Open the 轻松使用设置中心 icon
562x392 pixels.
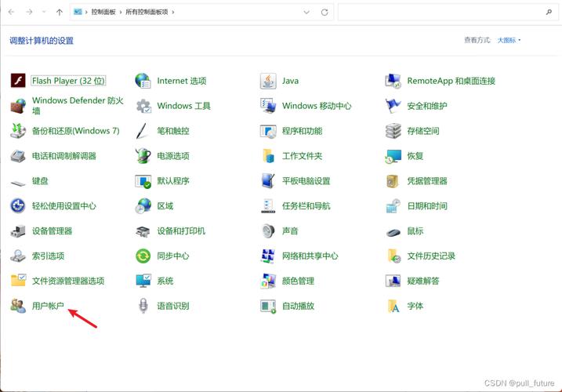point(18,206)
